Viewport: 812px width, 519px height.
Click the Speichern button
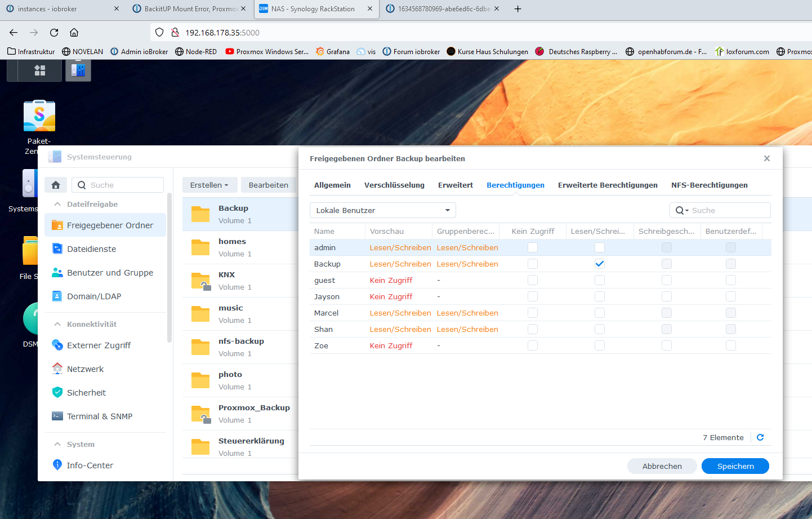tap(735, 466)
